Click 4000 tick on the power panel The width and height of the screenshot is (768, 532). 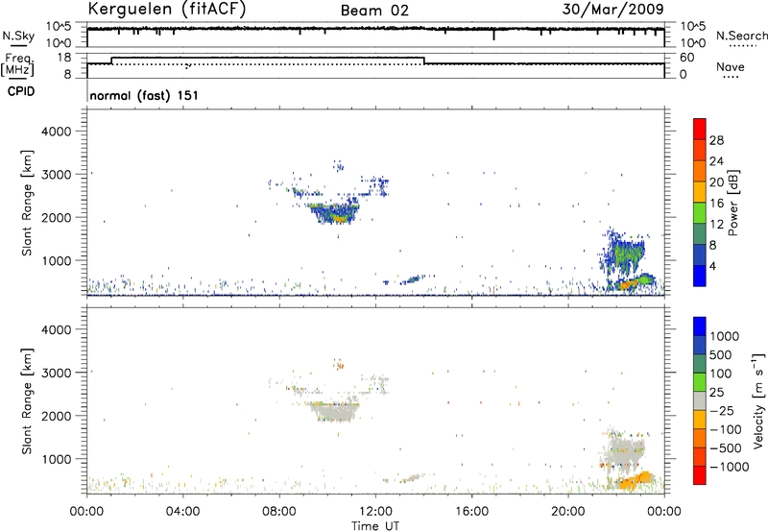[57, 132]
